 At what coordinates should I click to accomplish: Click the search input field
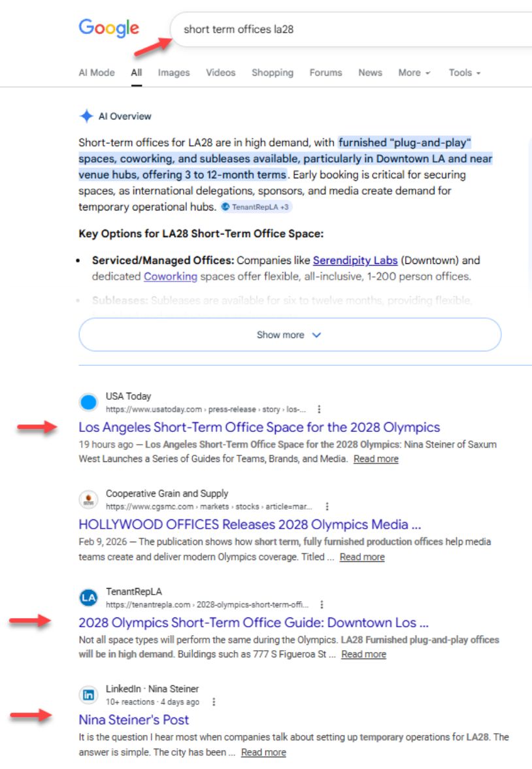(x=353, y=29)
